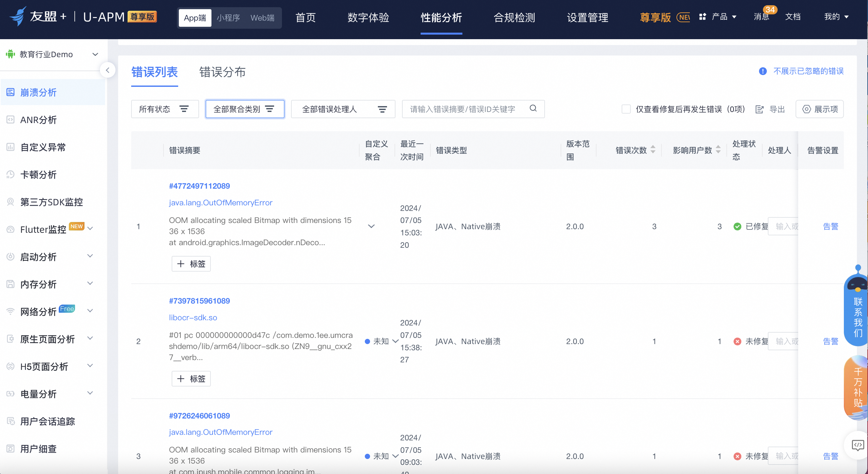Expand the 网络分析 sidebar section
Image resolution: width=868 pixels, height=474 pixels.
(x=90, y=311)
